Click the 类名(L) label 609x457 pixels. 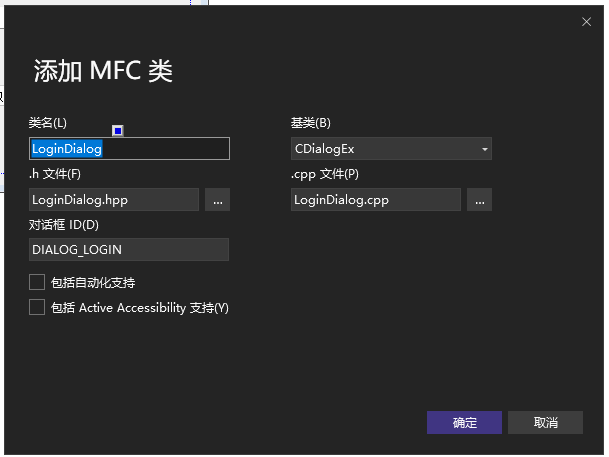pos(48,123)
